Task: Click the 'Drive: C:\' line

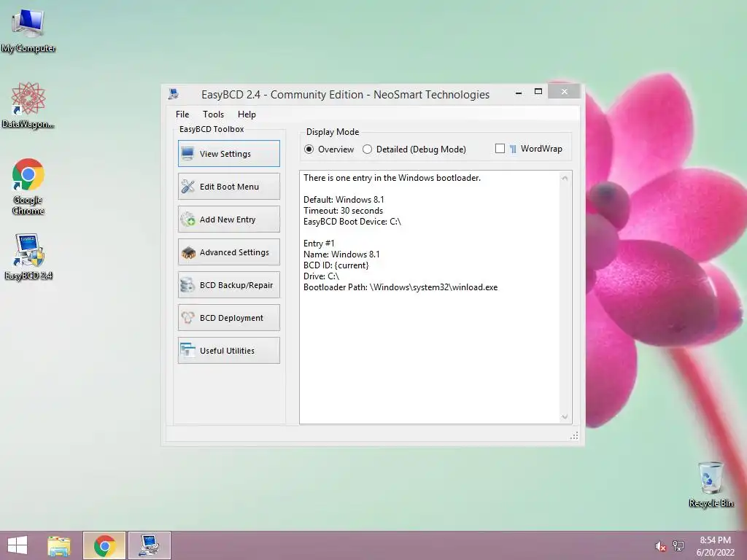Action: coord(321,276)
